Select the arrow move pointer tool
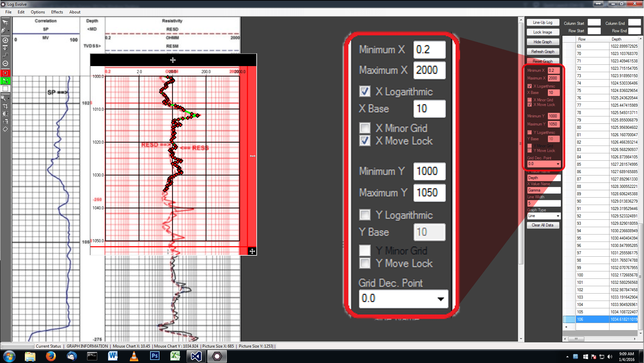The image size is (644, 363). (x=5, y=23)
